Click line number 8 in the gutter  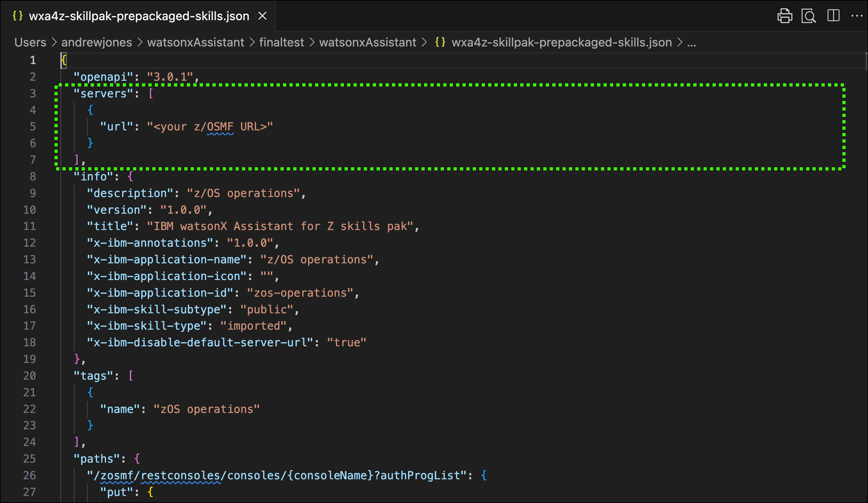point(33,176)
